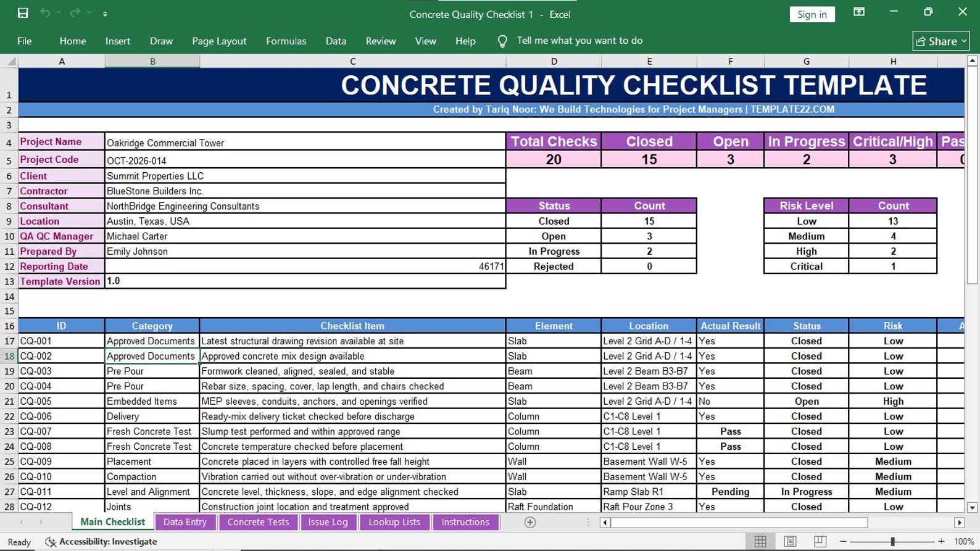Open the Draw ribbon tab
The width and height of the screenshot is (980, 551).
click(161, 41)
